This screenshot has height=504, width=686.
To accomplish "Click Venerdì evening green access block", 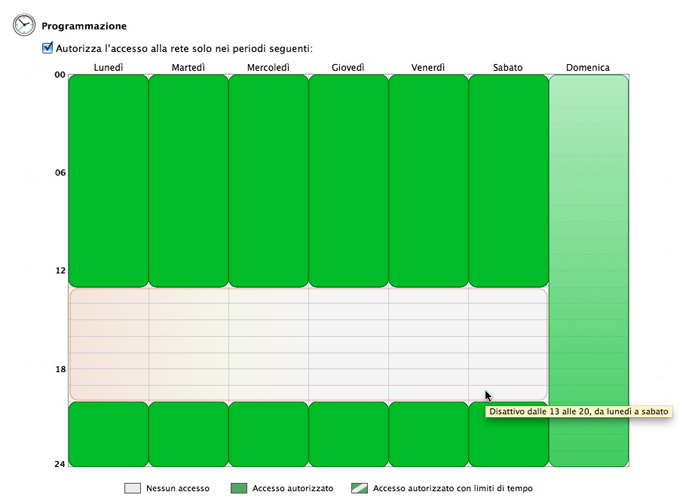I will pyautogui.click(x=428, y=434).
